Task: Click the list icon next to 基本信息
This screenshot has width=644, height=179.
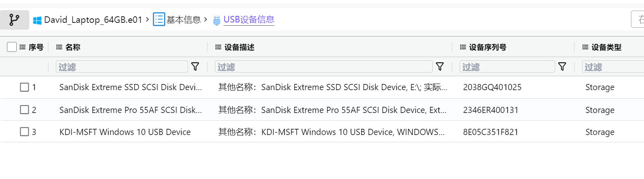Action: point(159,19)
